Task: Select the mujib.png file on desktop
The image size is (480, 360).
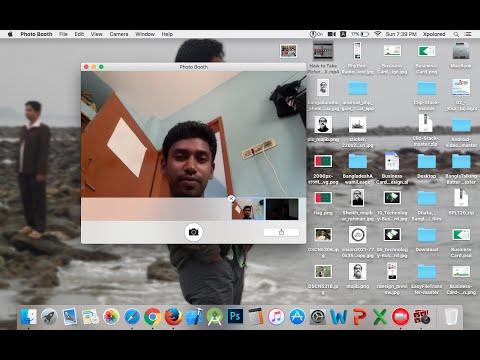Action: (x=358, y=271)
